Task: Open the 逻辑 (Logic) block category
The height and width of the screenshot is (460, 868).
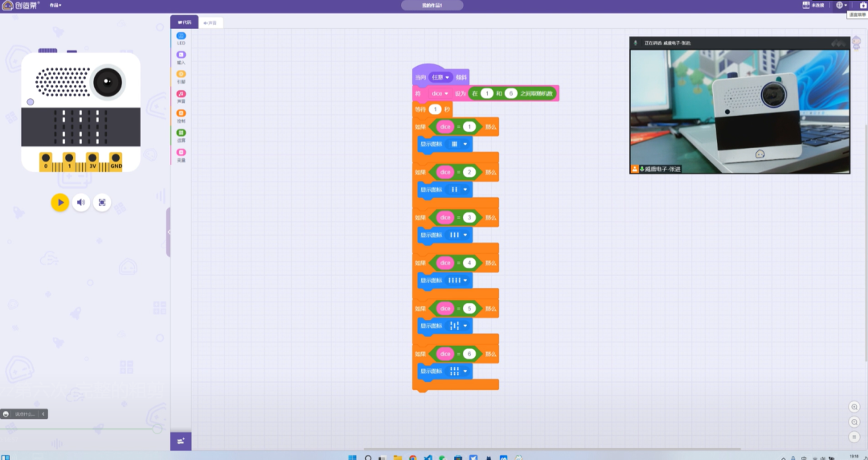Action: (181, 135)
